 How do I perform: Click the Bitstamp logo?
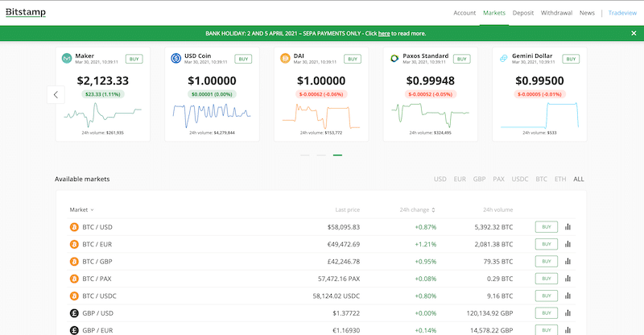pos(26,12)
